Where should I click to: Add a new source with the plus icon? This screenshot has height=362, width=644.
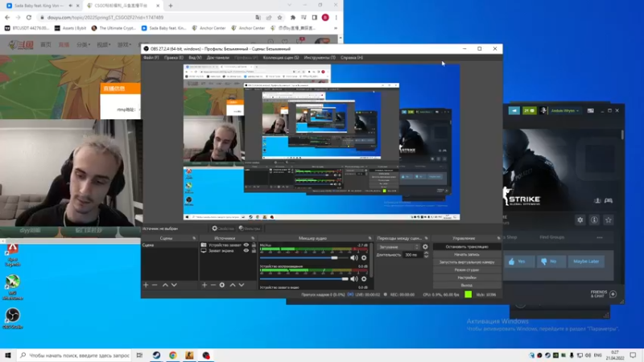(204, 285)
